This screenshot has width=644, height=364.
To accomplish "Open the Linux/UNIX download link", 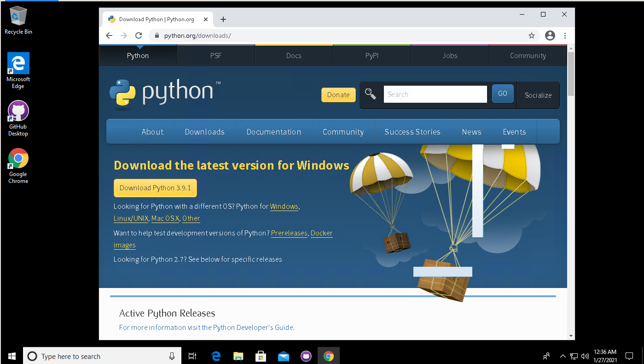I will pyautogui.click(x=131, y=218).
